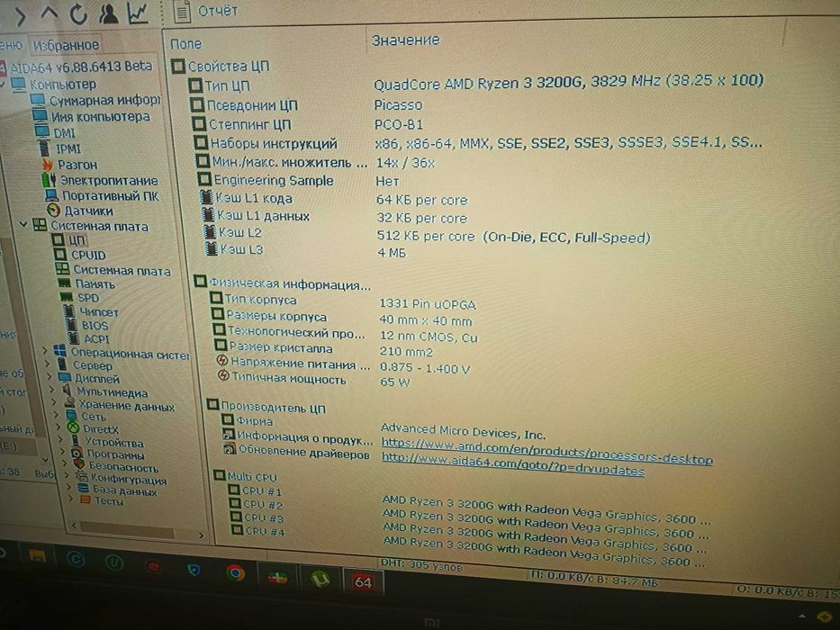The width and height of the screenshot is (840, 630).
Task: Expand the Дисплей tree node
Action: pos(50,376)
